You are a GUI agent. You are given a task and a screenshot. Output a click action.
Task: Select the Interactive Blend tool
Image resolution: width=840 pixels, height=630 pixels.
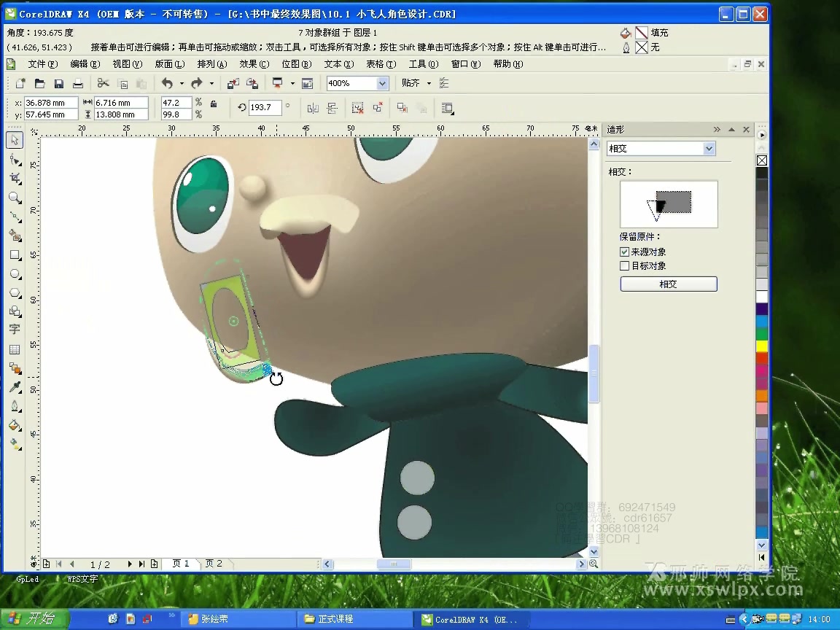[15, 368]
